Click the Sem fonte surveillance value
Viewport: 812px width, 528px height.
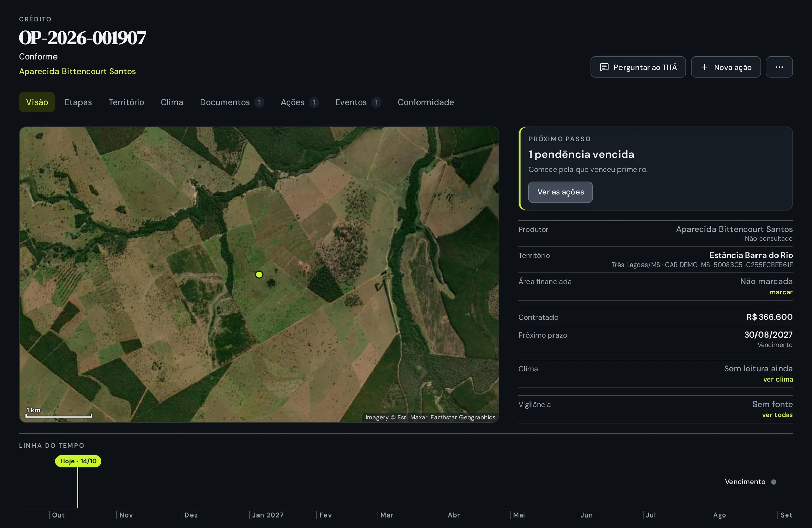(772, 404)
